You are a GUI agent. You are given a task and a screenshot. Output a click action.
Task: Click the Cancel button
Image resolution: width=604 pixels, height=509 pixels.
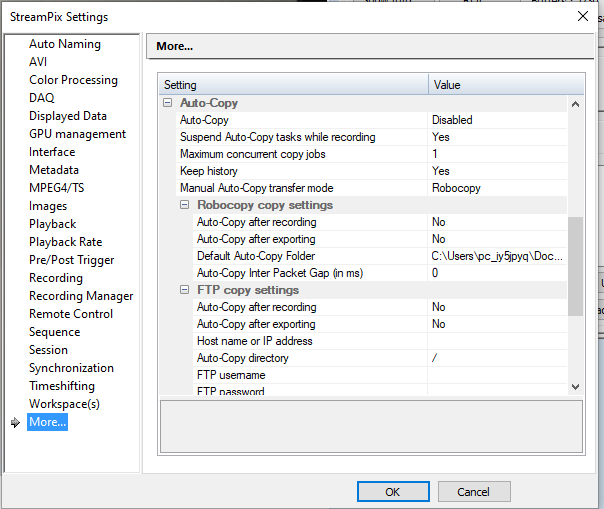pyautogui.click(x=473, y=492)
